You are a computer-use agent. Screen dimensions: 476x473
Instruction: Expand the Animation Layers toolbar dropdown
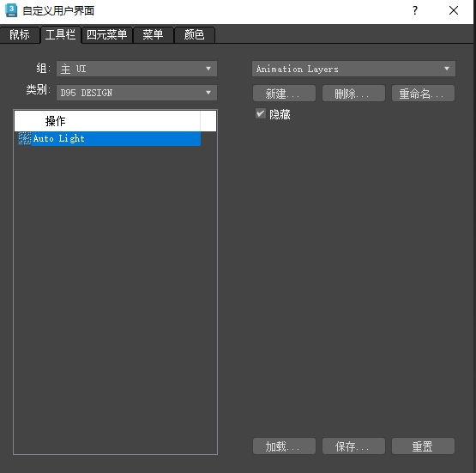click(353, 69)
